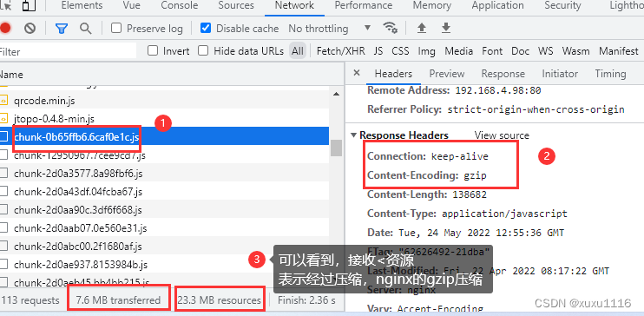Filter requests by Wasm
Image resolution: width=644 pixels, height=316 pixels.
tap(575, 51)
